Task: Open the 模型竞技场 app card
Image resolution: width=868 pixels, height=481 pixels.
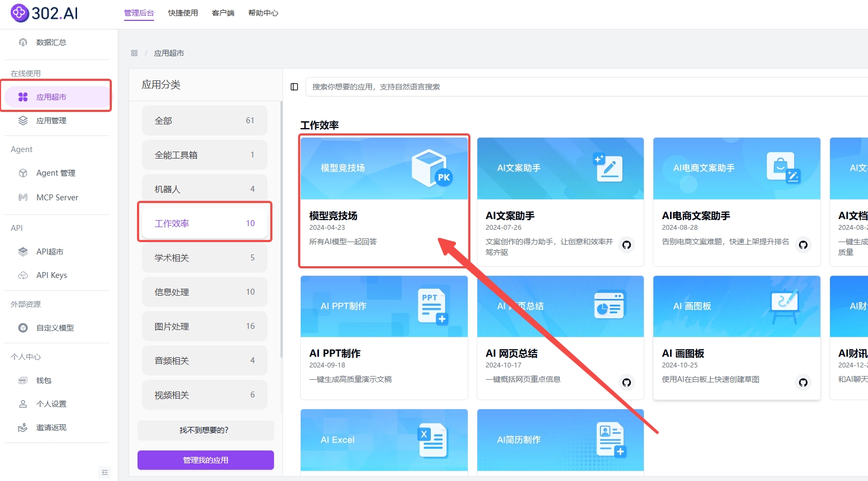Action: 384,201
